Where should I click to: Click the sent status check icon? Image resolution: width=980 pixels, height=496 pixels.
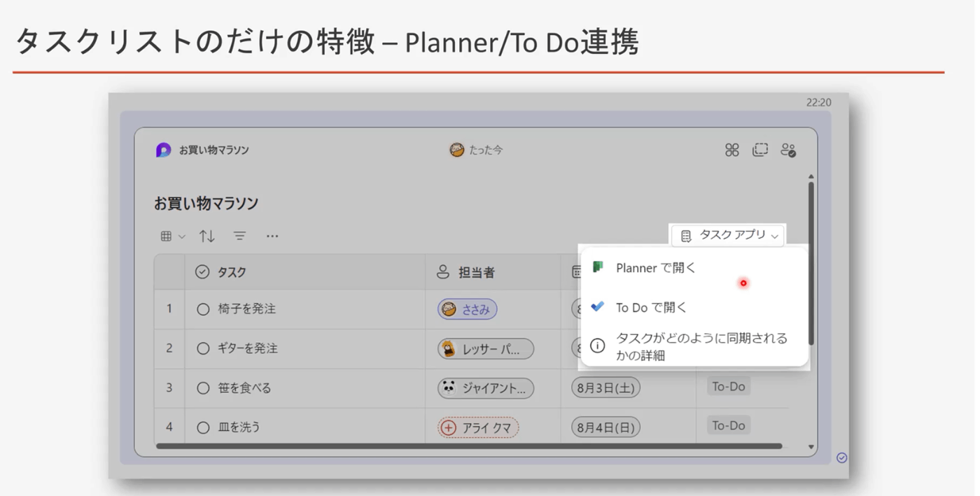pos(842,458)
